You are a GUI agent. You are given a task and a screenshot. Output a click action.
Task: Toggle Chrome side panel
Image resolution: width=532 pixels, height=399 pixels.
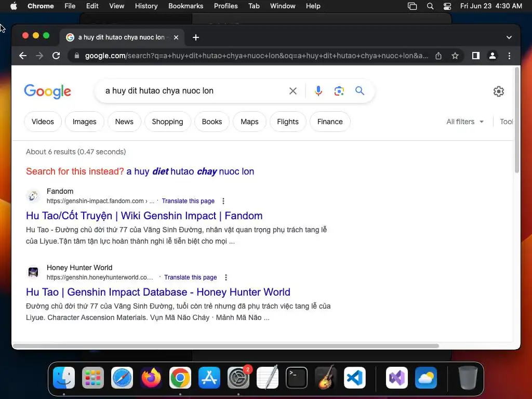(476, 56)
